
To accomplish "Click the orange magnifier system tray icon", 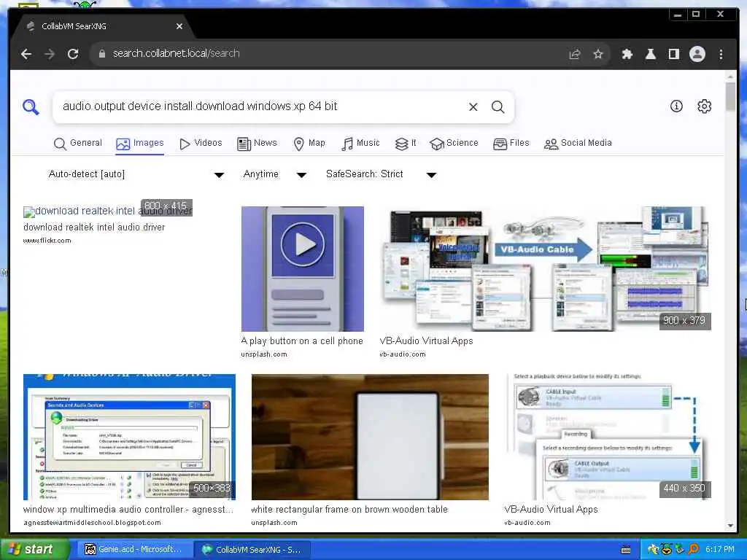I will pos(693,550).
